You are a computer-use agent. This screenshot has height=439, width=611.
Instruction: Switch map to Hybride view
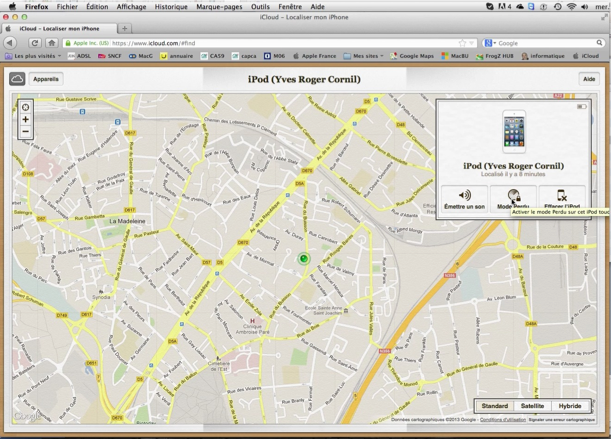pos(570,406)
